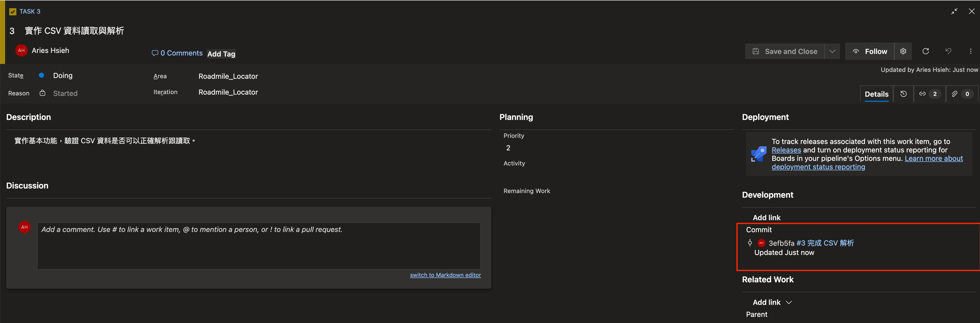
Task: Open commit link #3 完成 CSV 解析
Action: pos(825,243)
